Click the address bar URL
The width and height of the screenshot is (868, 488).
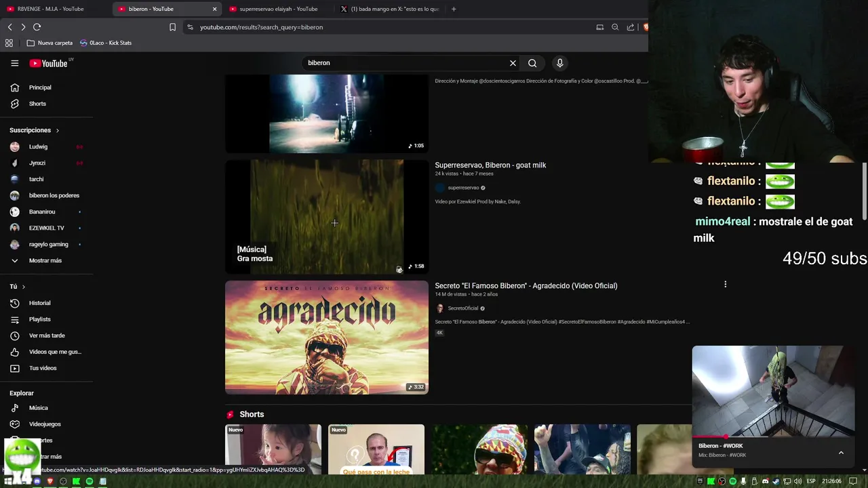(261, 27)
